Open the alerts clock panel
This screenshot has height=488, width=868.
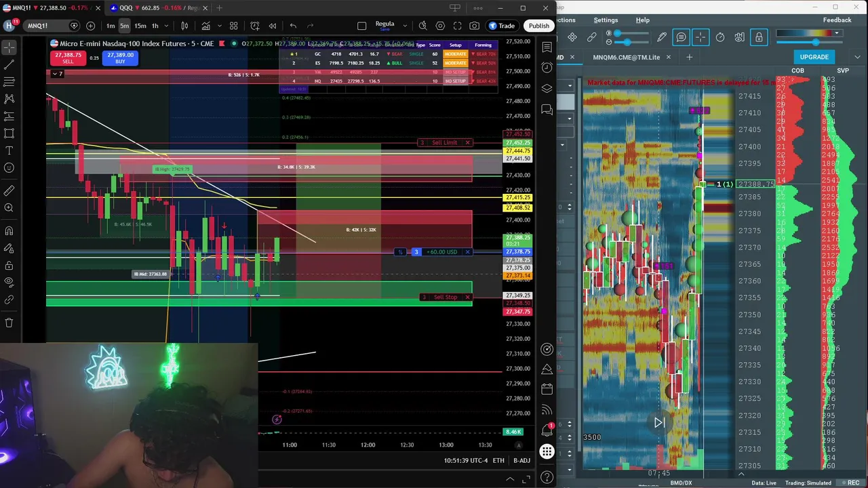547,67
